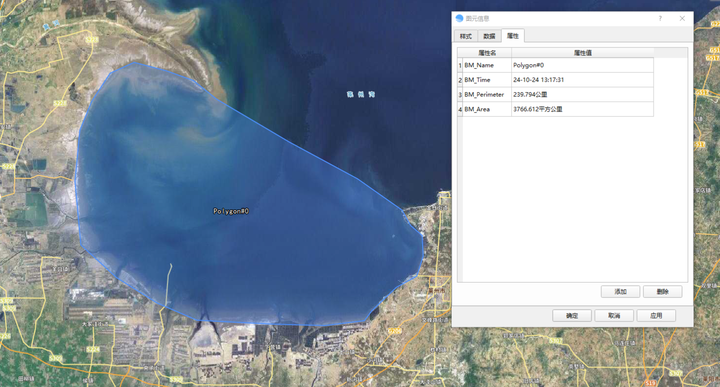Click the dialog's question mark help icon
This screenshot has height=387, width=720.
[660, 18]
